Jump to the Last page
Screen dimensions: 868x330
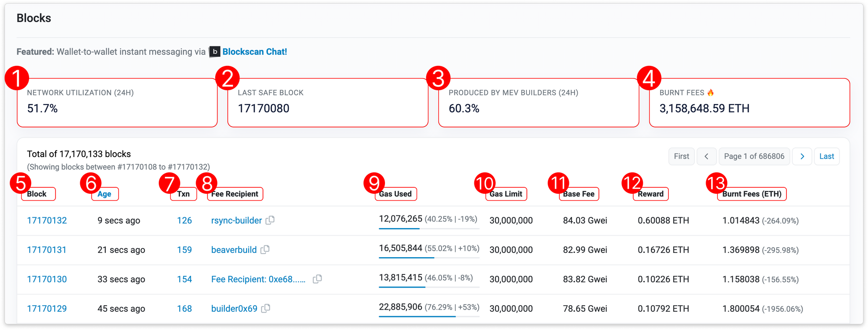[x=826, y=157]
